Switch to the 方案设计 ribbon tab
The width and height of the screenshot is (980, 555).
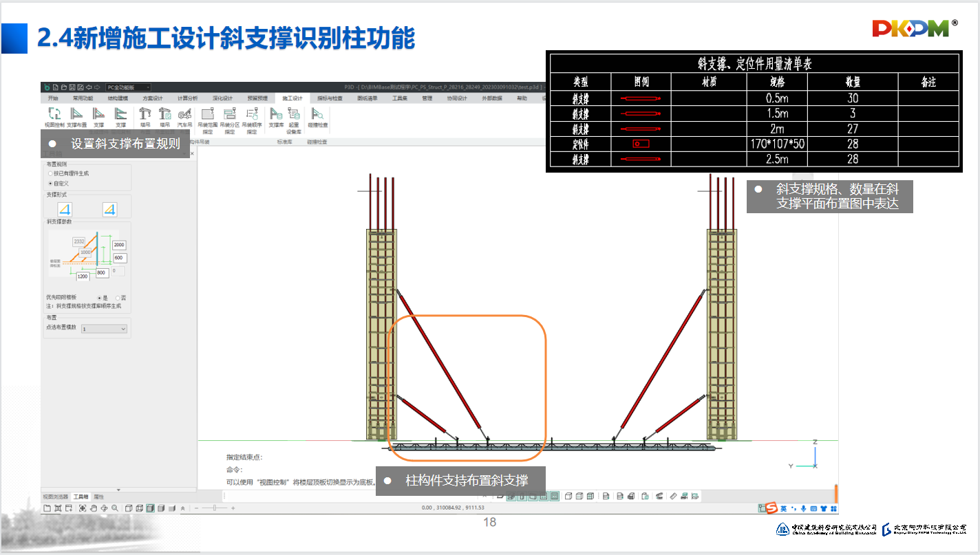coord(152,98)
